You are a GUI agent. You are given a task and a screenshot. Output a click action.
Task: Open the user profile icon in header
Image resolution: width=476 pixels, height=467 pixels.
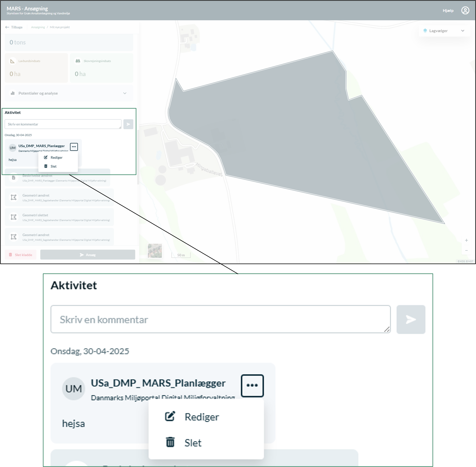465,11
